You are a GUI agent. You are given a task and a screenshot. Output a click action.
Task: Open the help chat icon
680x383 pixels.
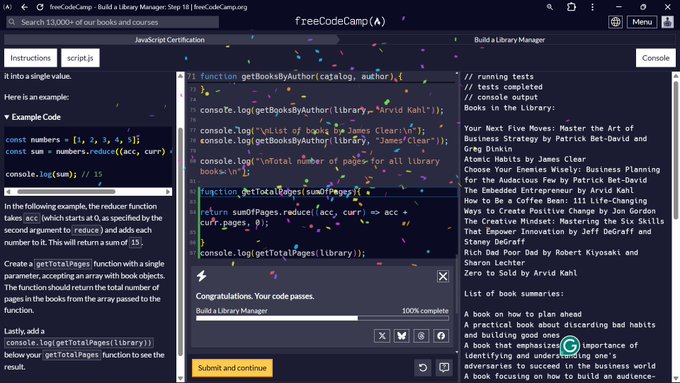(x=444, y=368)
